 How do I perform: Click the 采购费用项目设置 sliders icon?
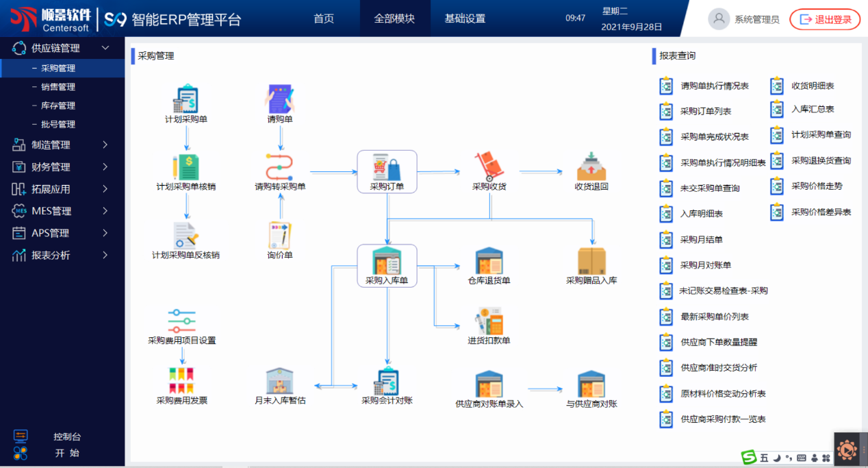(x=182, y=321)
